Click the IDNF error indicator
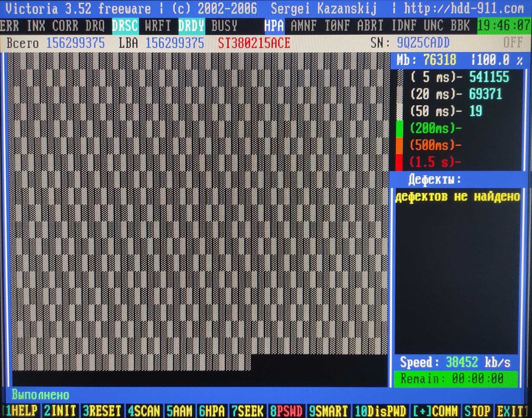Image resolution: width=532 pixels, height=418 pixels. [404, 26]
